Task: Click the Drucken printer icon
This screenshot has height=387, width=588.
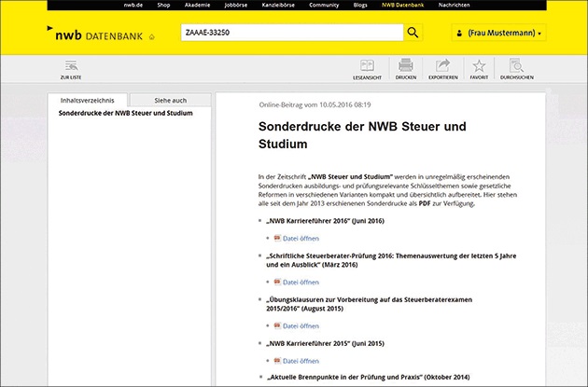Action: [406, 67]
